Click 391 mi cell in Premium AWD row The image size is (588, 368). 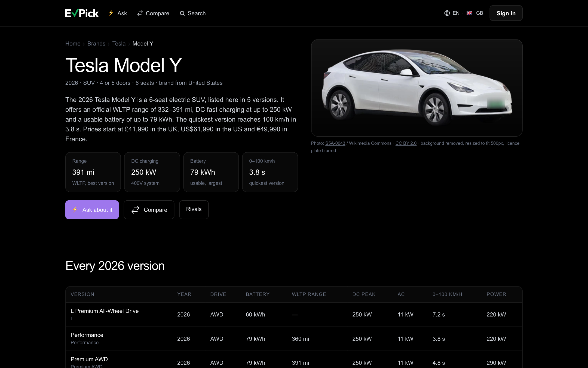pos(300,363)
